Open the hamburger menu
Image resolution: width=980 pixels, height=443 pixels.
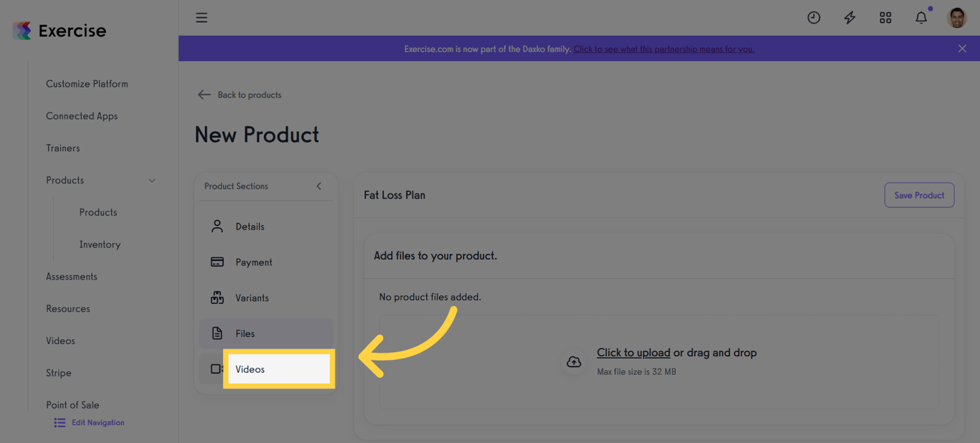click(201, 17)
